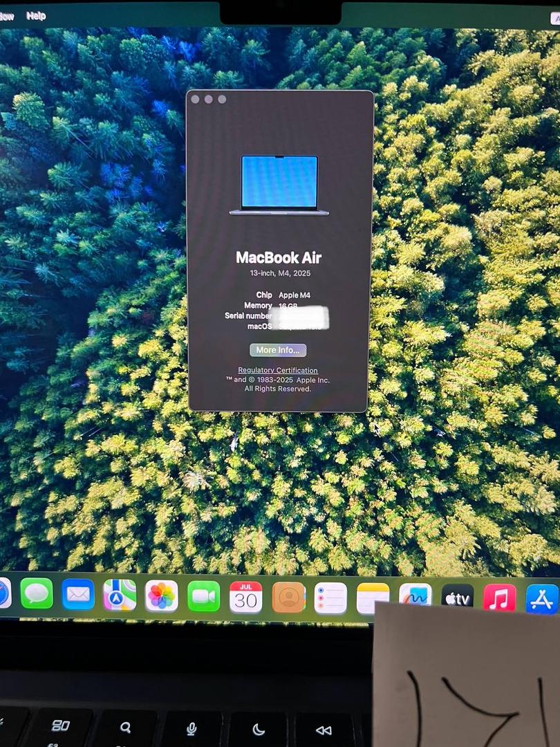Open Calendar showing JUL 30
The height and width of the screenshot is (747, 560).
pyautogui.click(x=245, y=597)
